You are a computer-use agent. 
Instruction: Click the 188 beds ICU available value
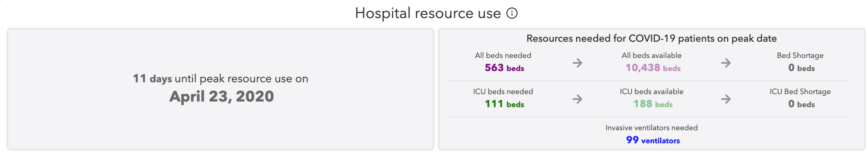tap(653, 104)
